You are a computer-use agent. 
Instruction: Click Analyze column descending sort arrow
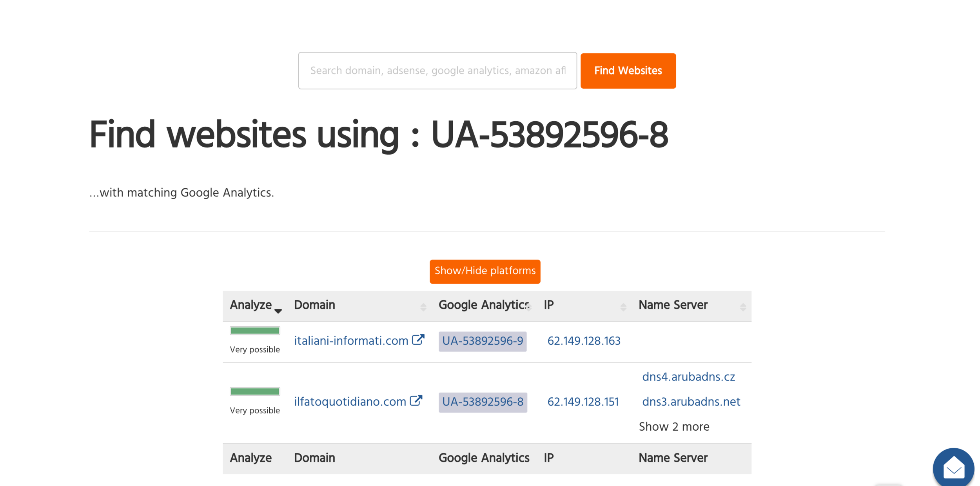coord(278,311)
